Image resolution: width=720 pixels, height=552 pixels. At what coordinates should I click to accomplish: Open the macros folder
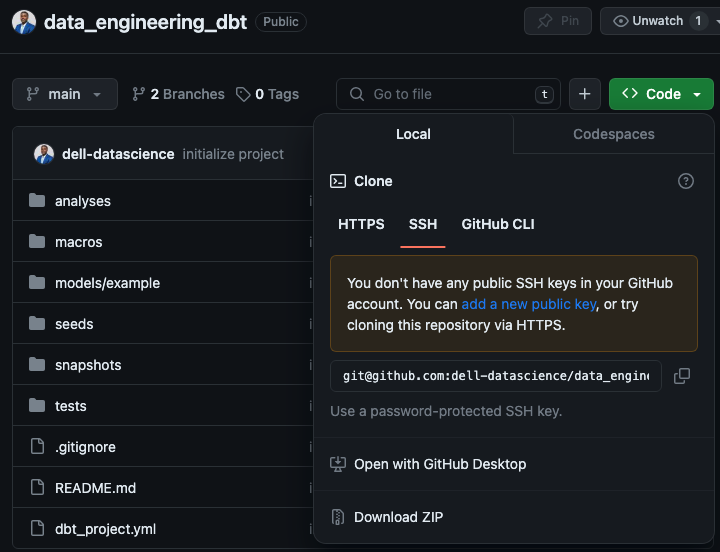[79, 242]
